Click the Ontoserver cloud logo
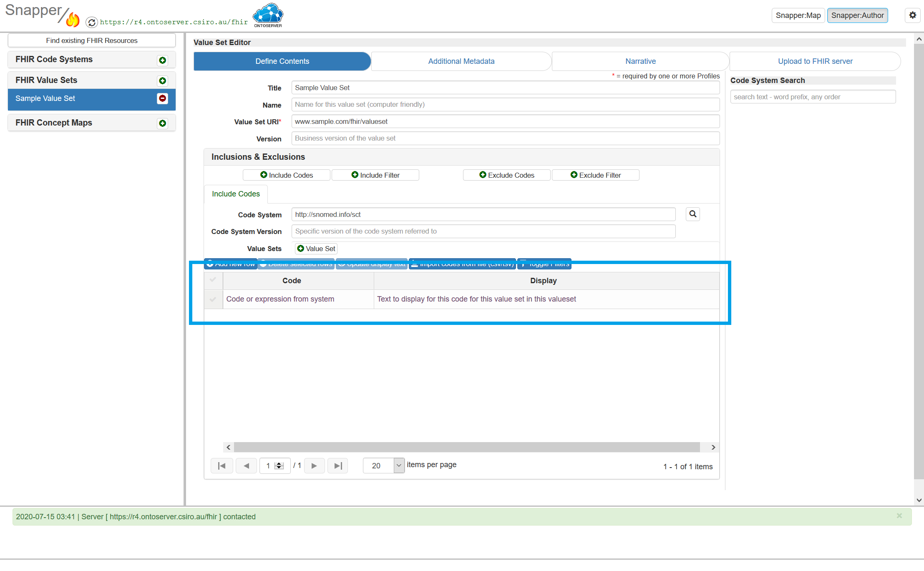Viewport: 924px width, 571px height. pyautogui.click(x=268, y=15)
